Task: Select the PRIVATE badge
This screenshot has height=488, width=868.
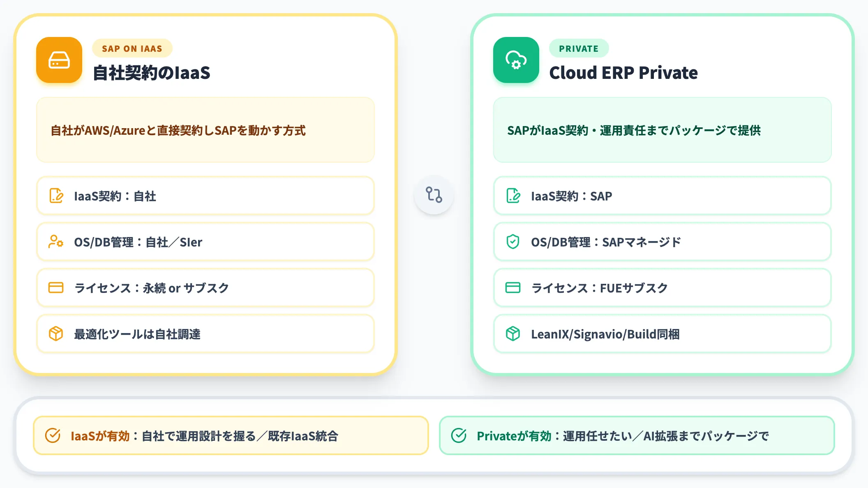Action: pos(579,48)
